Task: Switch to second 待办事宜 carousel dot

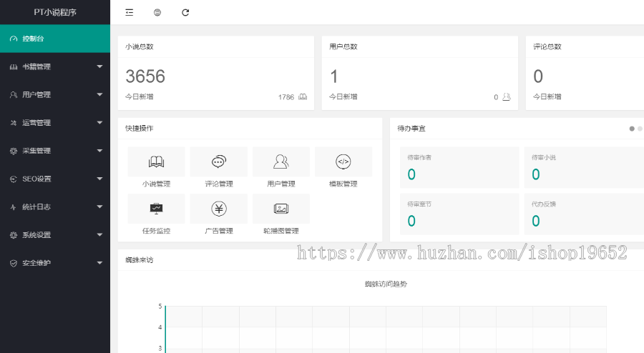Action: [640, 129]
